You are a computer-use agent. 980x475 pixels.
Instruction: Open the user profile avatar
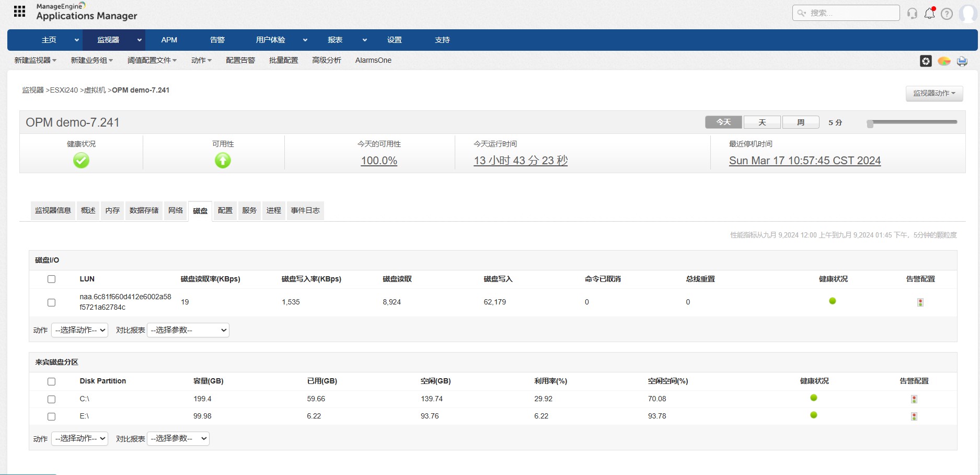[967, 14]
